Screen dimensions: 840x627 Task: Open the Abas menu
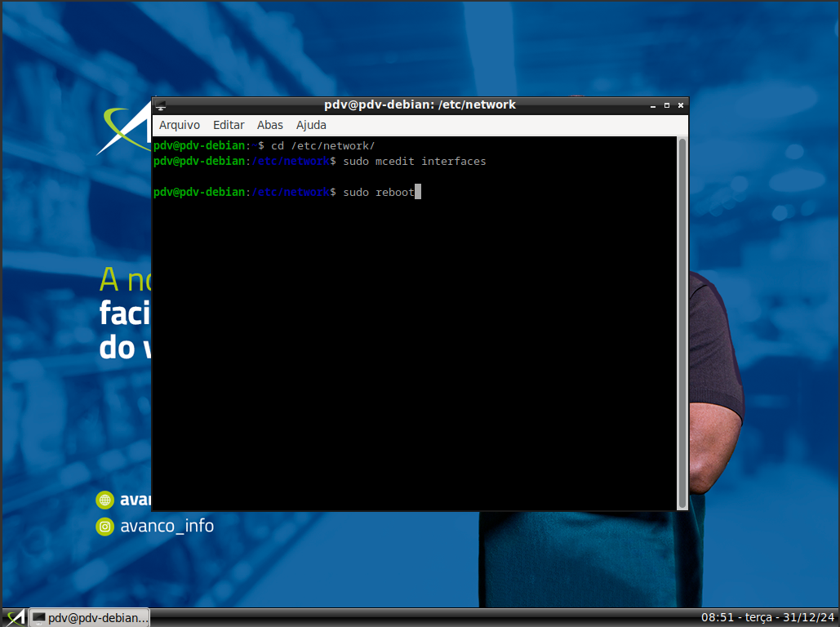click(x=270, y=125)
